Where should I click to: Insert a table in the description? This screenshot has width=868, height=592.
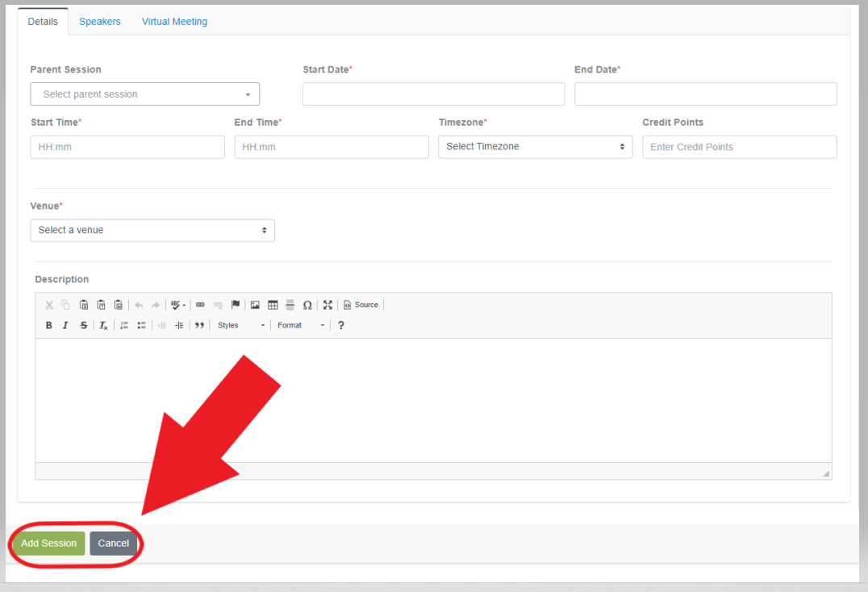[x=273, y=305]
